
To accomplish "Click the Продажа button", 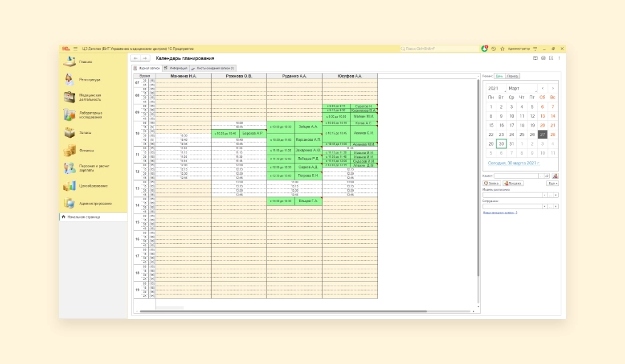I will coord(513,183).
